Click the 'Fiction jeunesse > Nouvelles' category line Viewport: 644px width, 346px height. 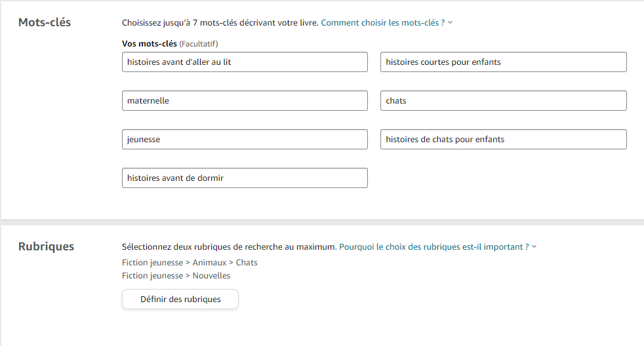point(176,276)
